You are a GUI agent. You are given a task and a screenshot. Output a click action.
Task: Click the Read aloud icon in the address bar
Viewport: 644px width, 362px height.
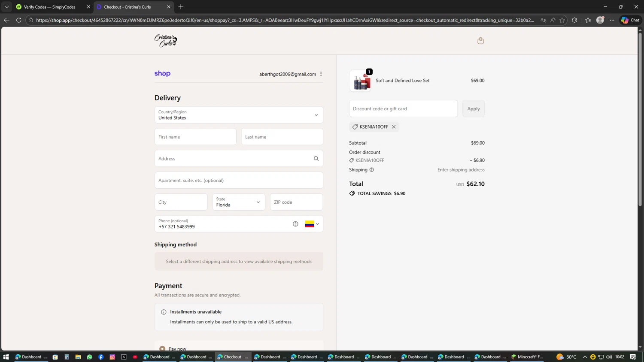[553, 20]
